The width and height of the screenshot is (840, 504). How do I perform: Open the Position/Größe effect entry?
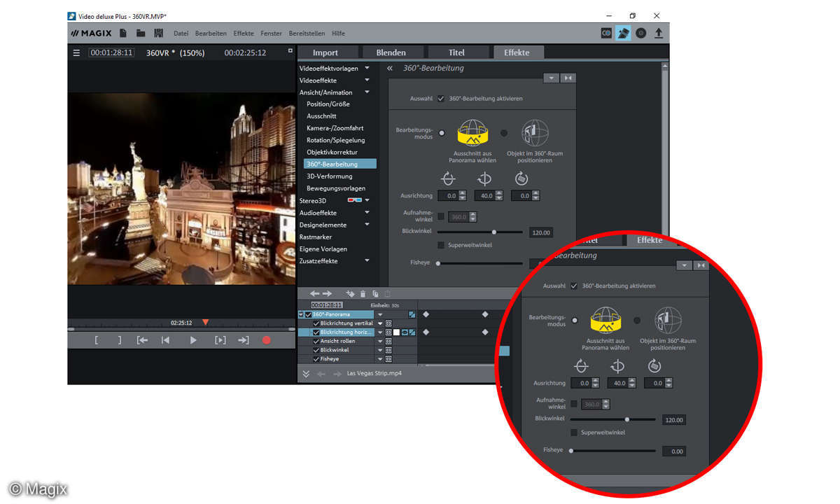pyautogui.click(x=328, y=104)
